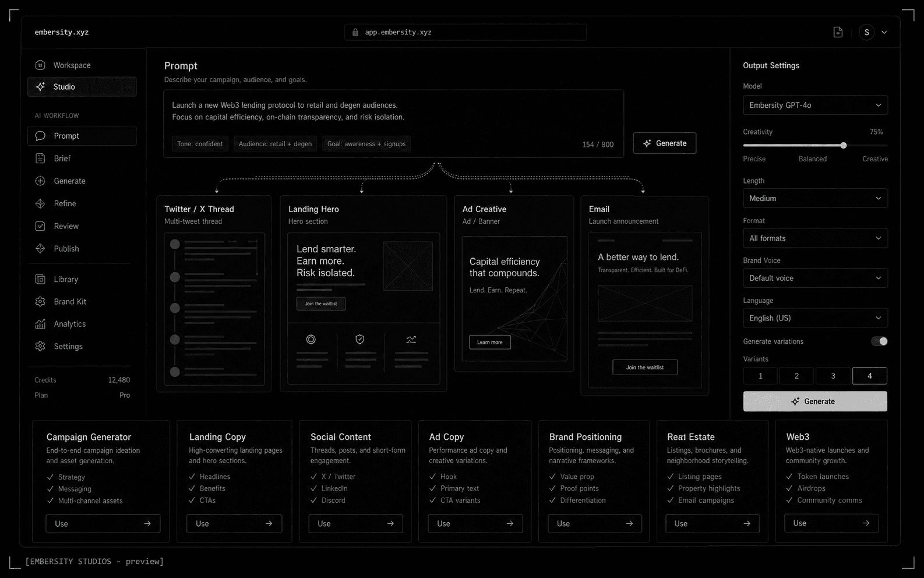Open the Analytics chart icon
Image resolution: width=924 pixels, height=578 pixels.
tap(40, 324)
